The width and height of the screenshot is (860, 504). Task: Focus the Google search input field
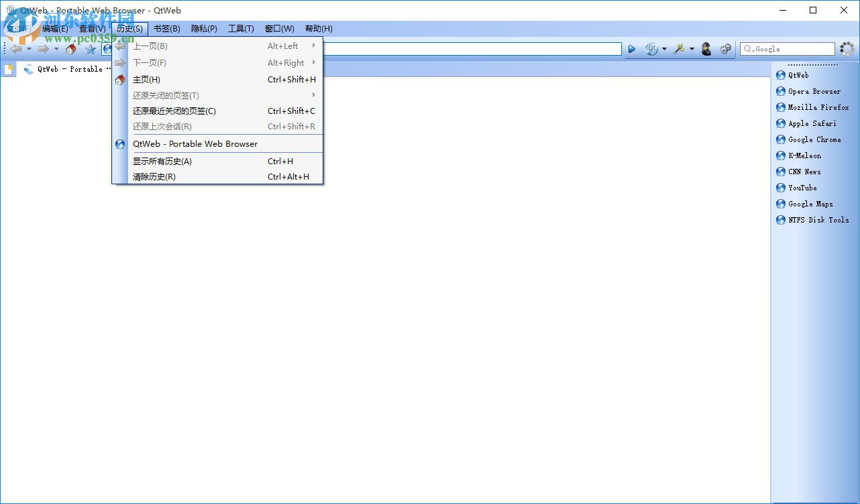(788, 49)
